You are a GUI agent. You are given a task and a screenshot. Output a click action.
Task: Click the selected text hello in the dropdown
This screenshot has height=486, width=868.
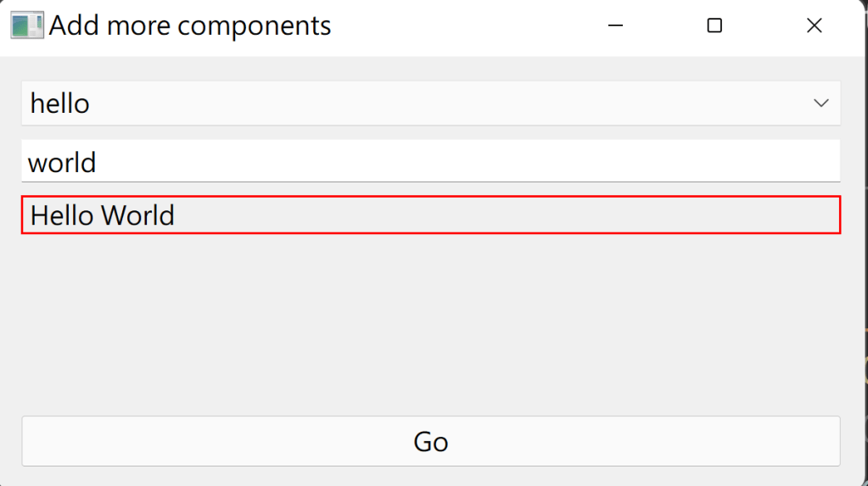pos(60,103)
